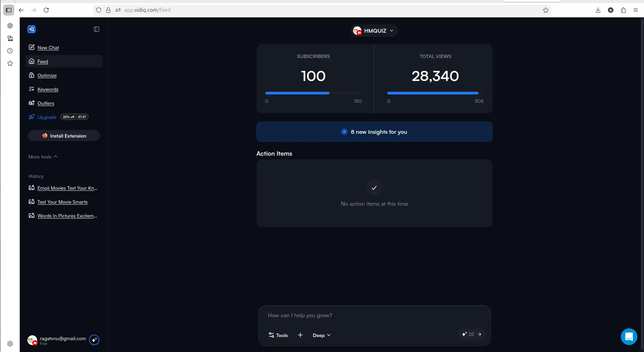
Task: Click the total views progress bar
Action: (435, 93)
